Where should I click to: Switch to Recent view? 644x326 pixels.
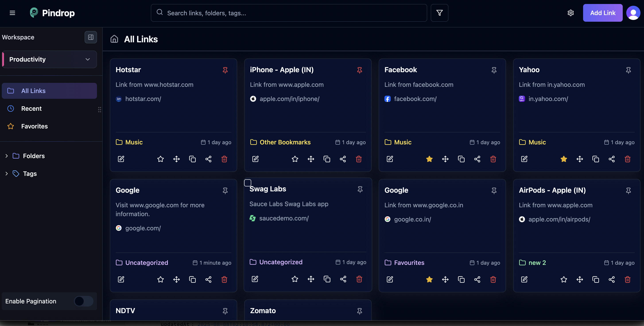(31, 109)
